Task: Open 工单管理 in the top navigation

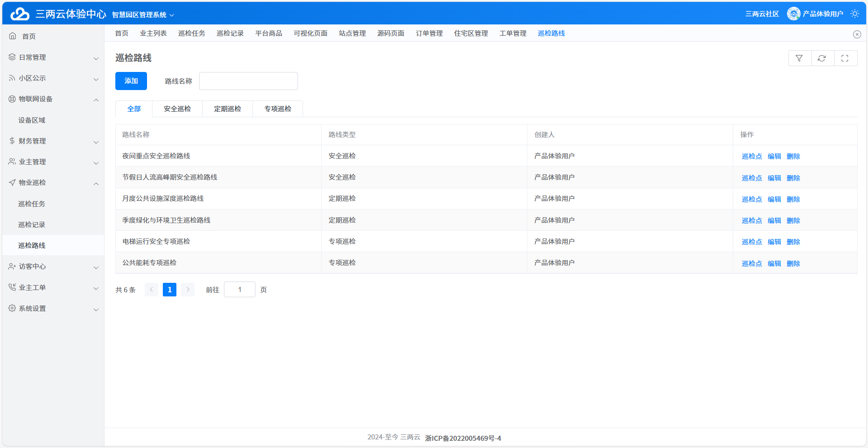Action: (x=512, y=33)
